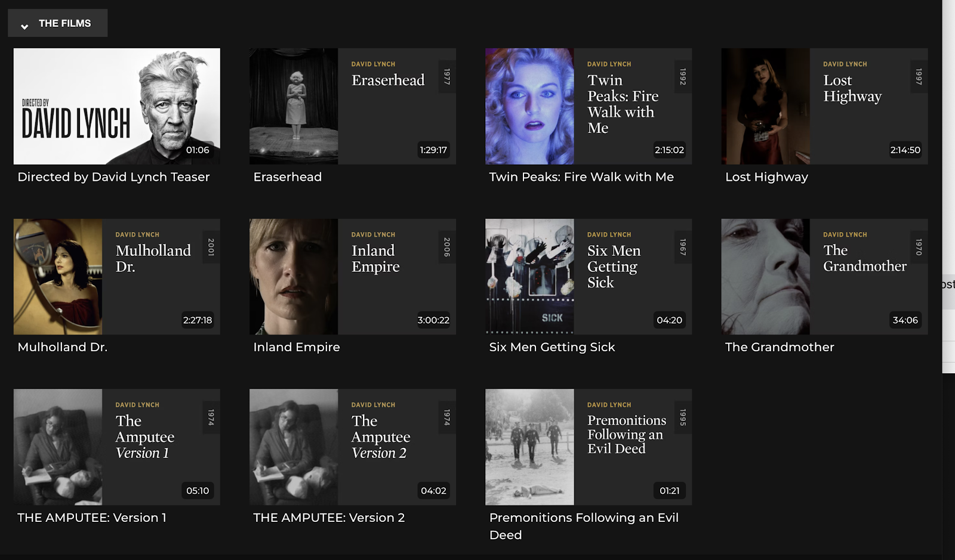955x560 pixels.
Task: Click the 1977 year tag on Eraserhead
Action: [447, 76]
